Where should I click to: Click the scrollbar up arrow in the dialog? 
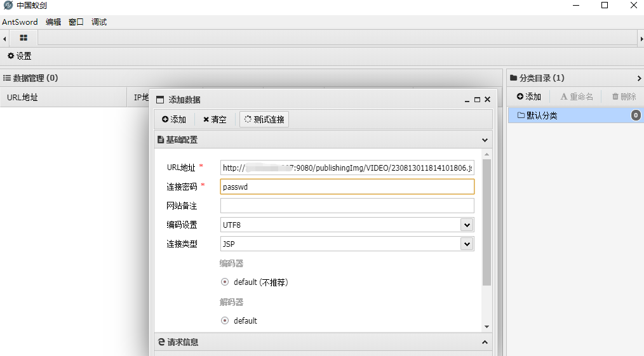[x=486, y=154]
